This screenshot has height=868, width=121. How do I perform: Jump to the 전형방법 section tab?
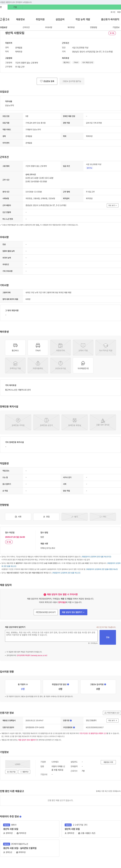[93, 27]
